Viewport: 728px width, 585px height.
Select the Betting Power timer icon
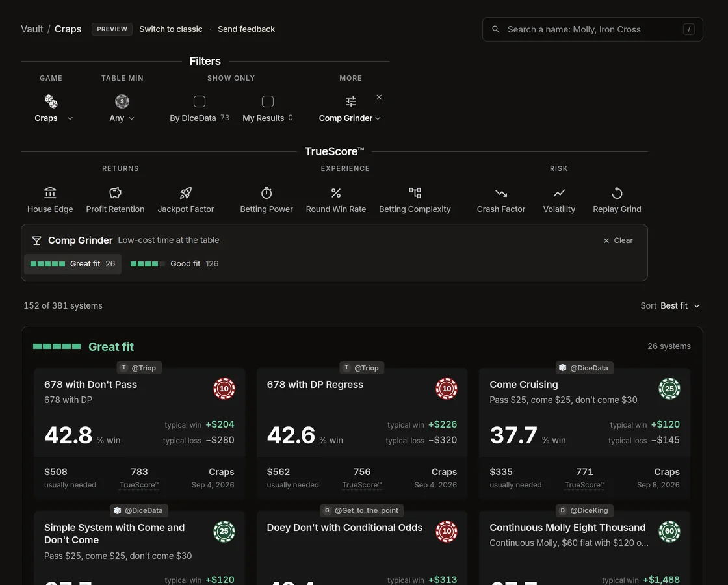[x=266, y=192]
